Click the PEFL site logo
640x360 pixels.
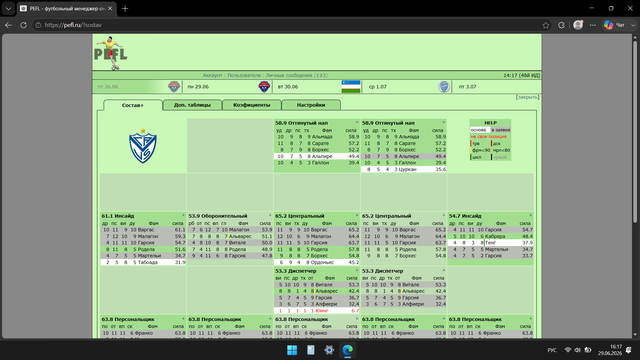pos(110,53)
